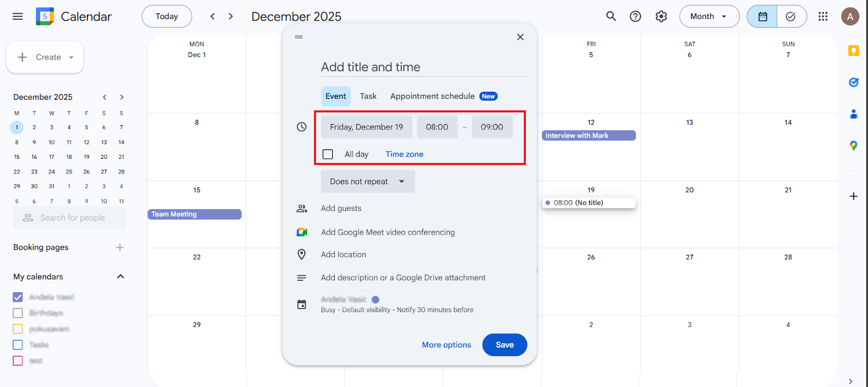868x387 pixels.
Task: Enable the All day checkbox
Action: pos(328,154)
